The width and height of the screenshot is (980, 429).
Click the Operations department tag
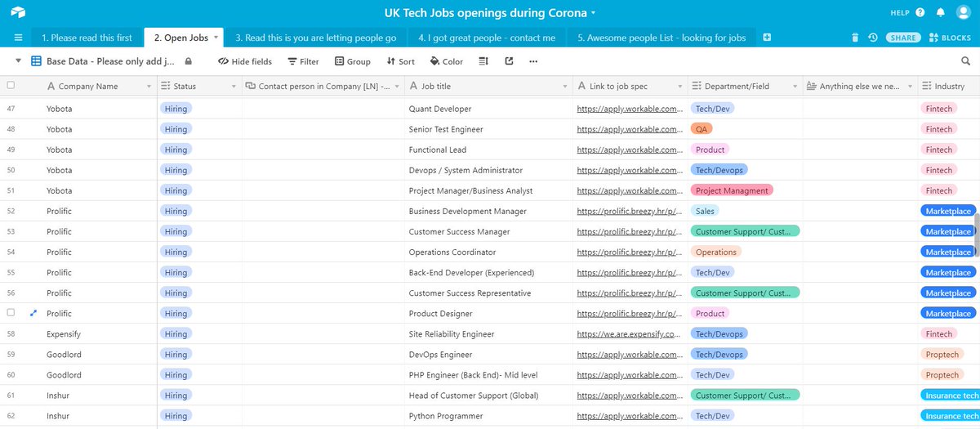tap(716, 252)
